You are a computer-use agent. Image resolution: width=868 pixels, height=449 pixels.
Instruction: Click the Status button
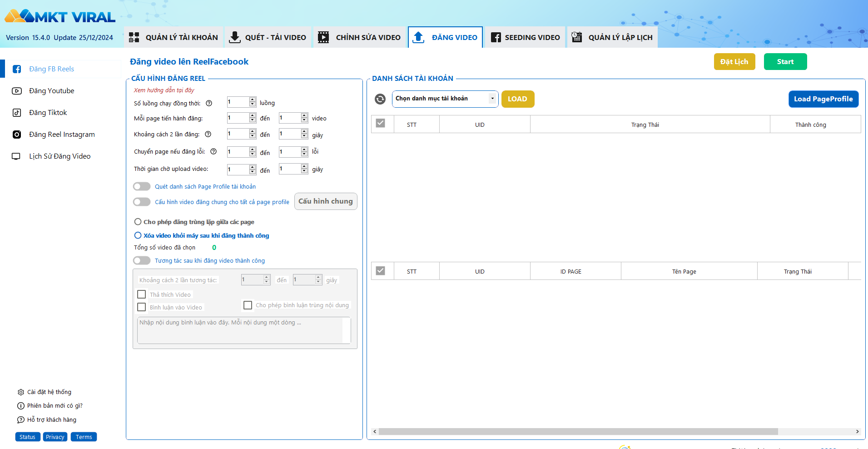coord(28,437)
